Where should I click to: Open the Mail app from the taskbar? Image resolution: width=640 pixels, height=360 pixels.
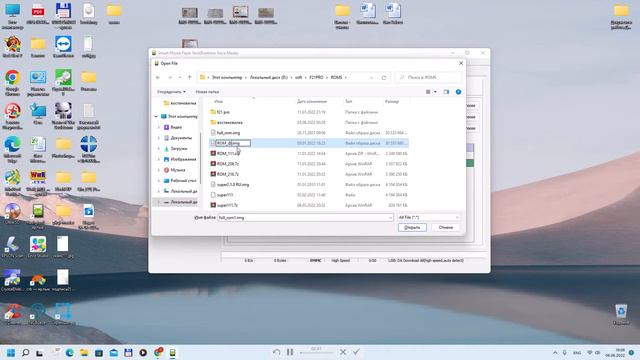[x=113, y=352]
